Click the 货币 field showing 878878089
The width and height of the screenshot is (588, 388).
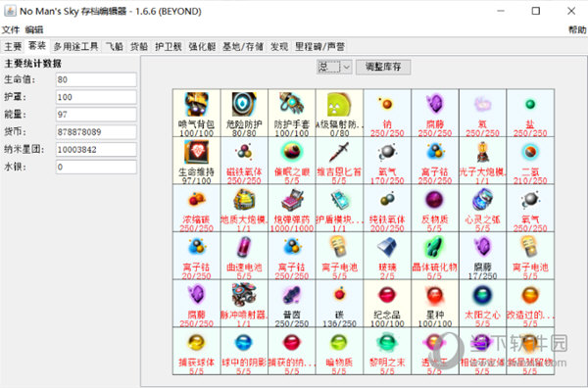click(96, 132)
